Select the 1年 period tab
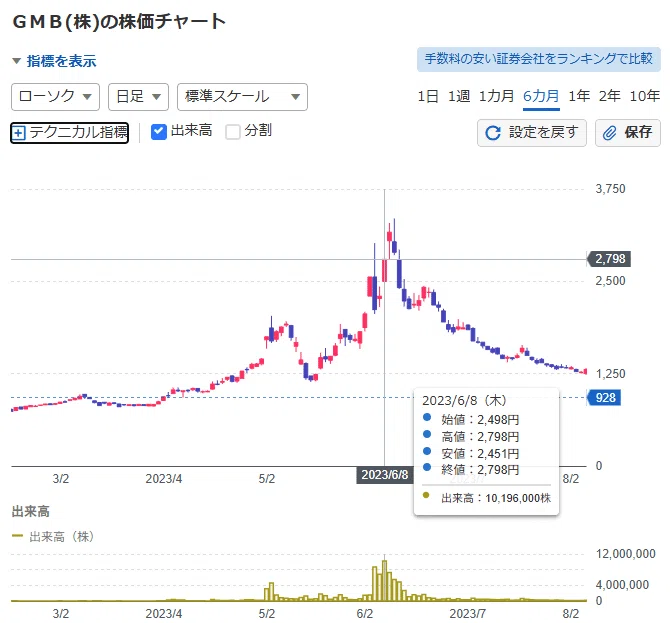 (579, 96)
